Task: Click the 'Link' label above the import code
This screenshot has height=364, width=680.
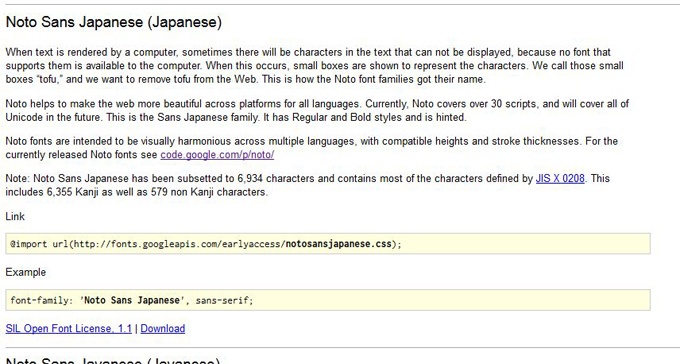Action: tap(15, 216)
